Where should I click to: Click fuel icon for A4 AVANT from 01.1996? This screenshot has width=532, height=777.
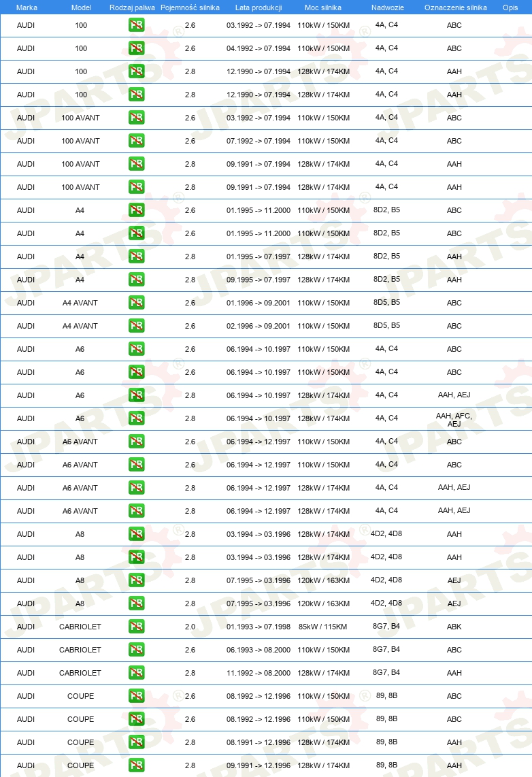pos(136,303)
